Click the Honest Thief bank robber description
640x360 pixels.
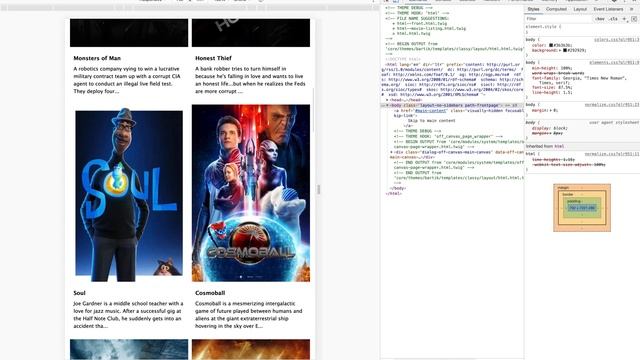click(x=250, y=80)
